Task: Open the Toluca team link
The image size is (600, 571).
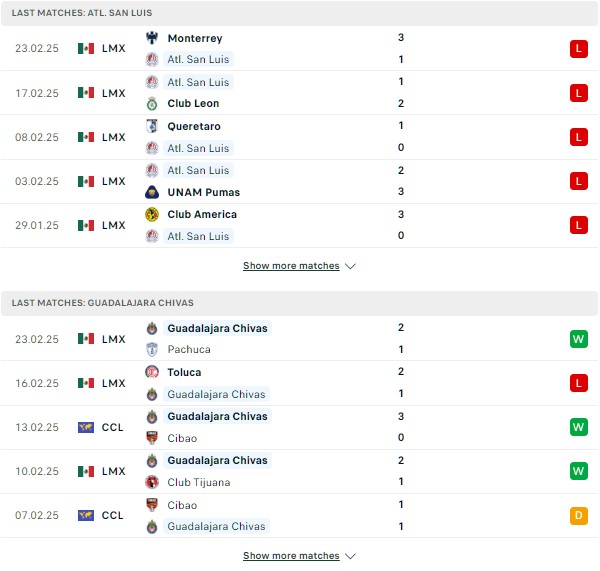Action: click(184, 372)
